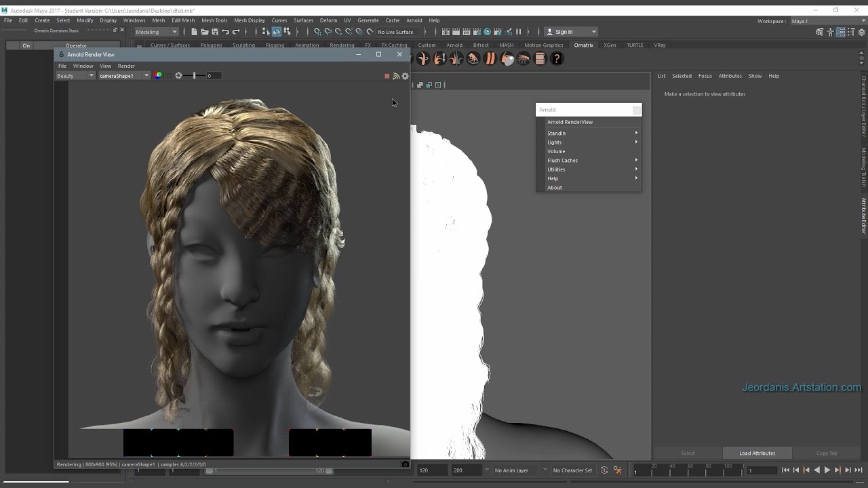Open the Show menu in Attribute Editor

click(755, 76)
